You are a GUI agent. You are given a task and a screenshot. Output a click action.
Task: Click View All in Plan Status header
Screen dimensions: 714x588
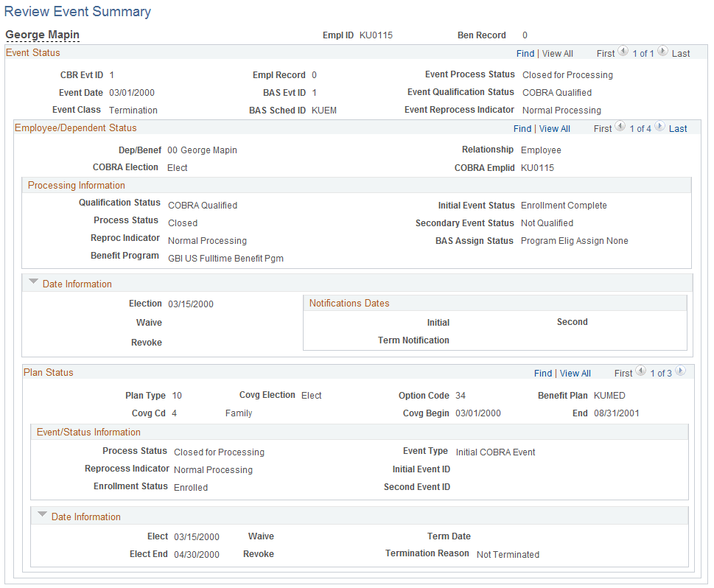575,374
